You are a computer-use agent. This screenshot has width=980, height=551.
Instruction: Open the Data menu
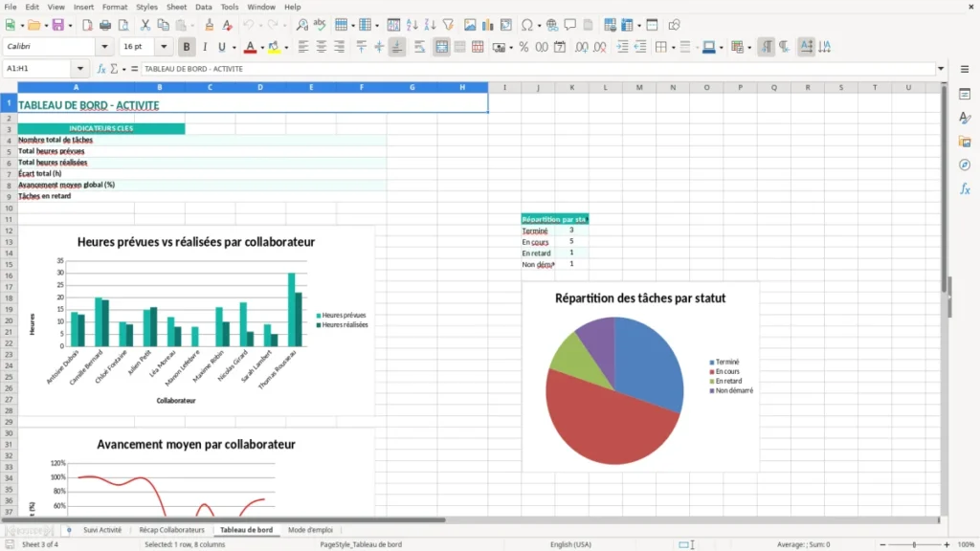coord(203,7)
